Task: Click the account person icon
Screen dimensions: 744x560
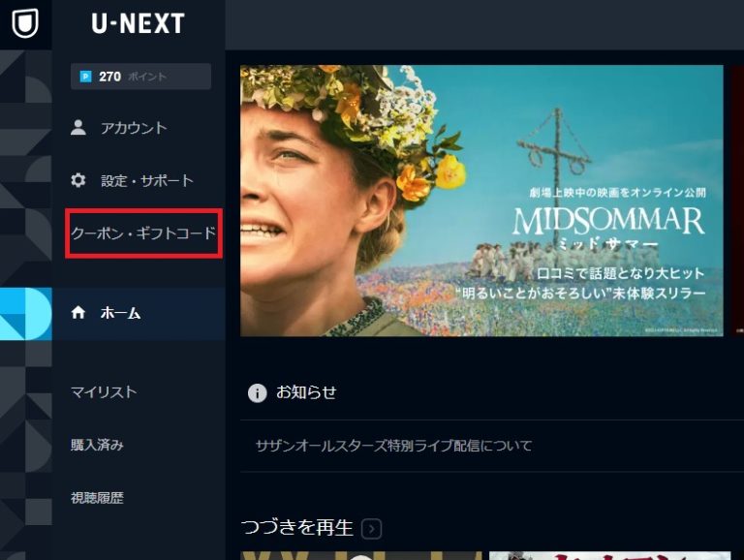Action: [78, 128]
